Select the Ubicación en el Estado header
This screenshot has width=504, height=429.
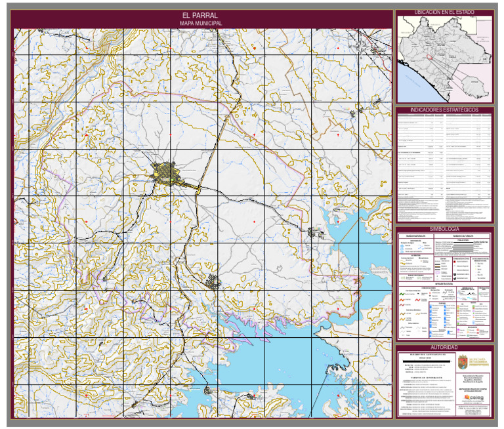pyautogui.click(x=444, y=12)
